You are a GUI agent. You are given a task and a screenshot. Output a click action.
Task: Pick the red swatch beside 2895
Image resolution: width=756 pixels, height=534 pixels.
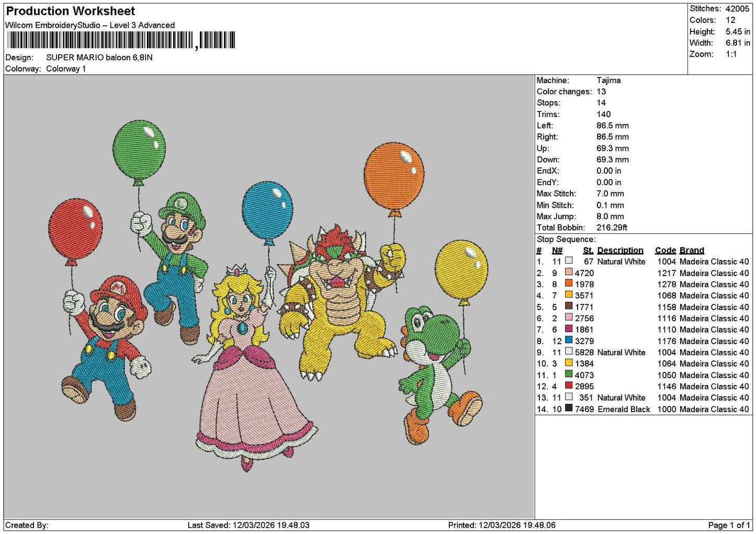coord(569,385)
